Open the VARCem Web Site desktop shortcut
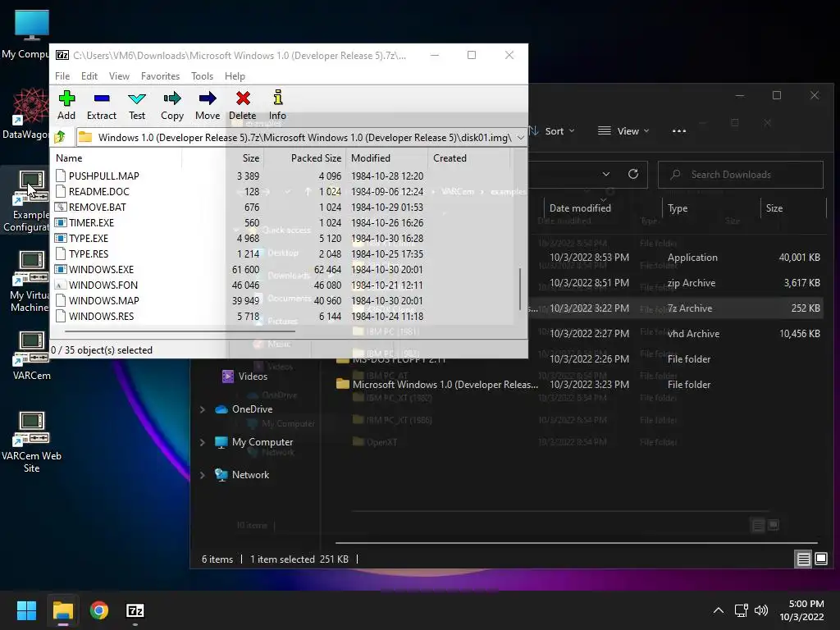 pos(31,442)
